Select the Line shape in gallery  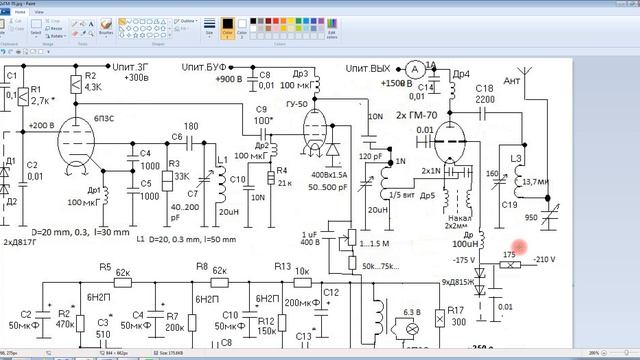pos(122,21)
